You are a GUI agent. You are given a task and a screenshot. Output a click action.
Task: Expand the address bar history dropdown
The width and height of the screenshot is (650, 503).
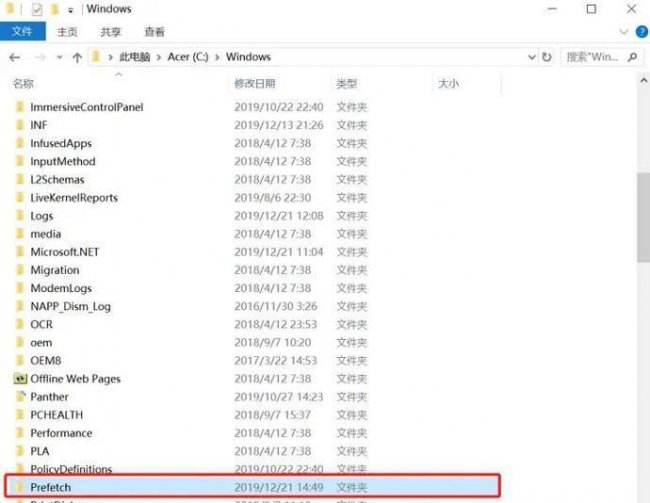click(532, 57)
